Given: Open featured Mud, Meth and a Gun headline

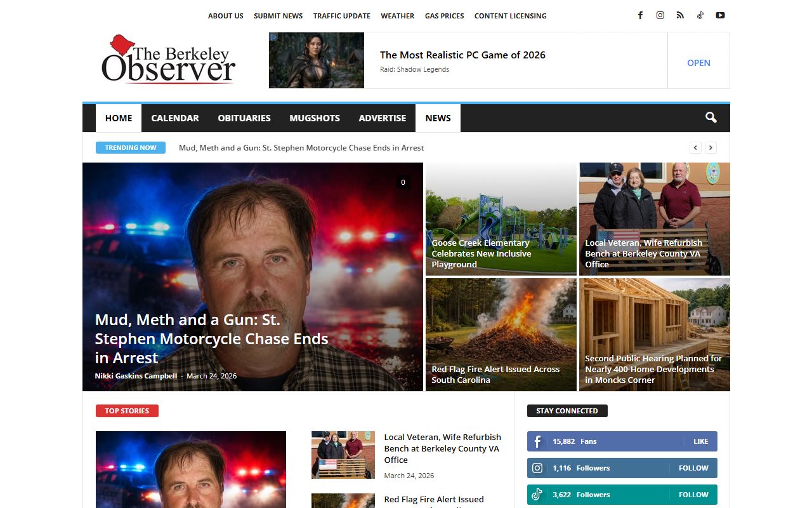Looking at the screenshot, I should (212, 338).
